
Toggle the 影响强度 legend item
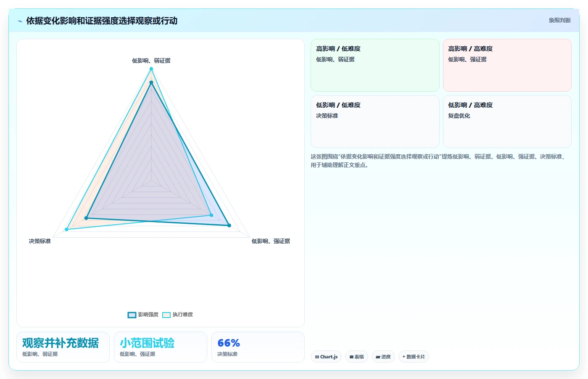pos(143,315)
